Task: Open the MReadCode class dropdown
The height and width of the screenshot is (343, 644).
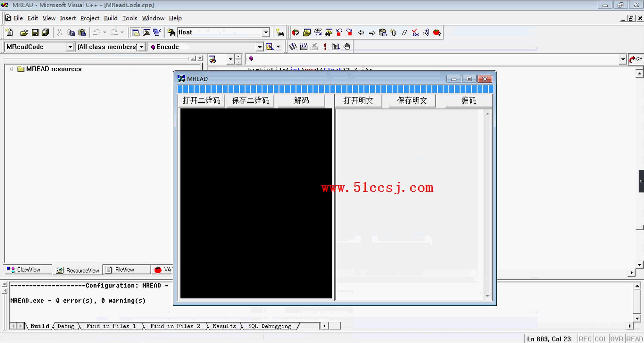Action: coord(70,47)
